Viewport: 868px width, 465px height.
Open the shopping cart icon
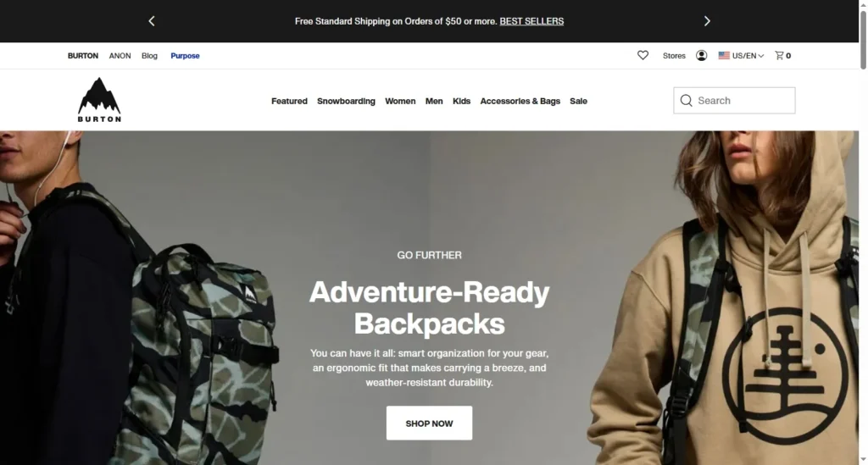[780, 55]
